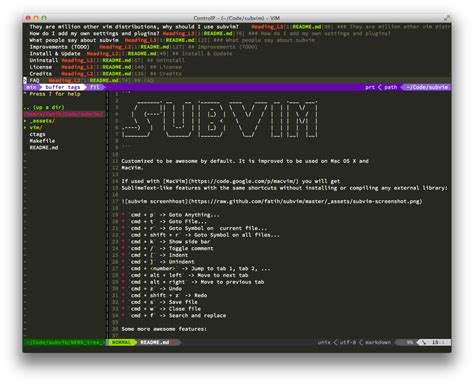Click the 'Press ? for help' line
474x384 pixels.
[52, 94]
